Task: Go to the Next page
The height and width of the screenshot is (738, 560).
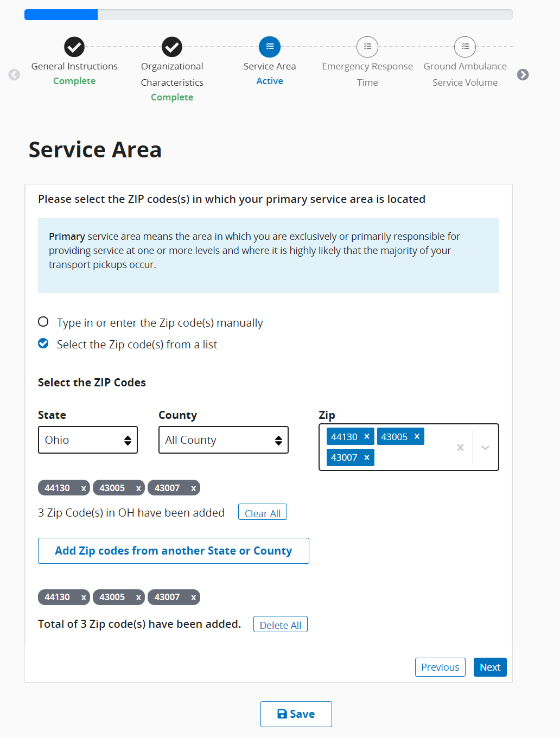Action: [x=489, y=667]
